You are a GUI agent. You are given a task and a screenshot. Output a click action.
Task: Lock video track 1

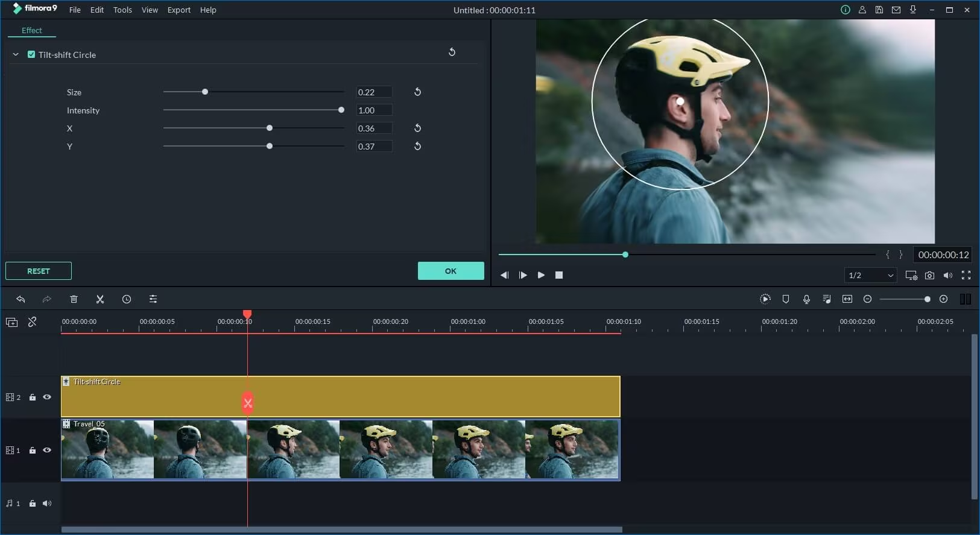click(33, 451)
